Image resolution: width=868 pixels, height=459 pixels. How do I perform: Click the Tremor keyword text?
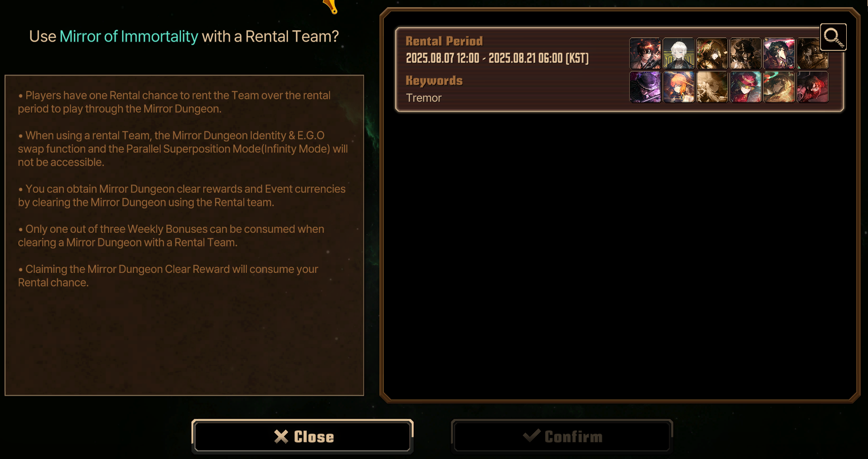tap(424, 98)
